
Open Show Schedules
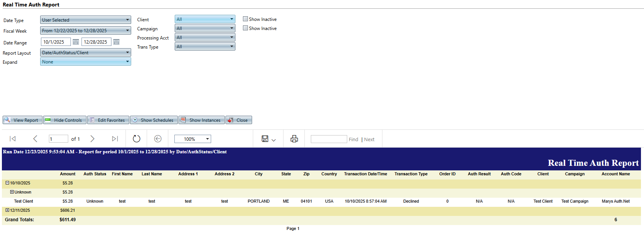coord(154,120)
